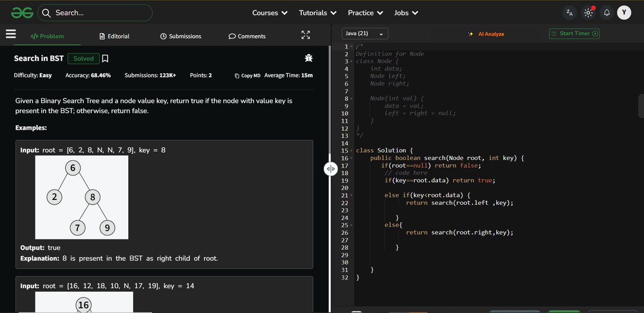644x313 pixels.
Task: Click the 'Examples:' heading
Action: [x=31, y=128]
